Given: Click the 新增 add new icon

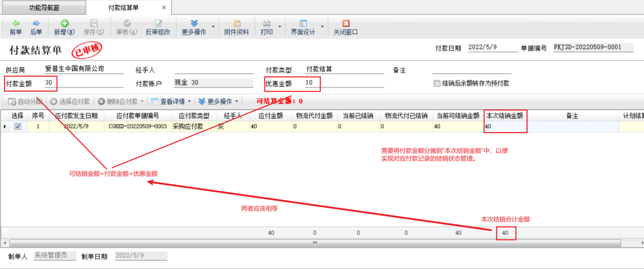Looking at the screenshot, I should [64, 24].
